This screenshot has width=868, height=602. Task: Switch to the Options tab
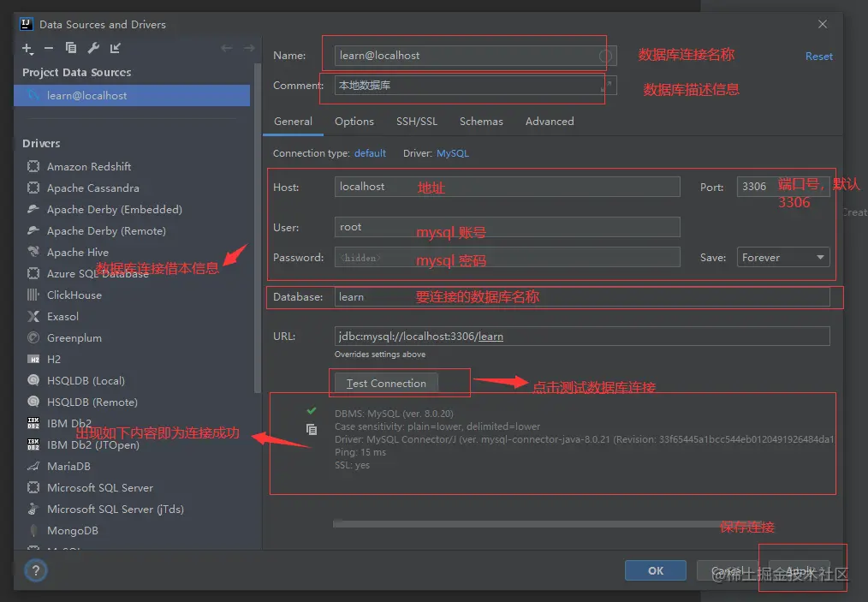(x=354, y=122)
